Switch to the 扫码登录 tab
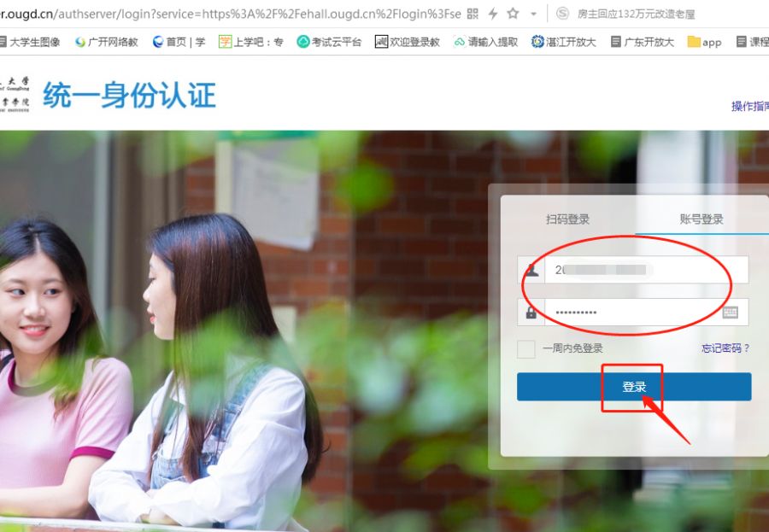 [x=567, y=219]
